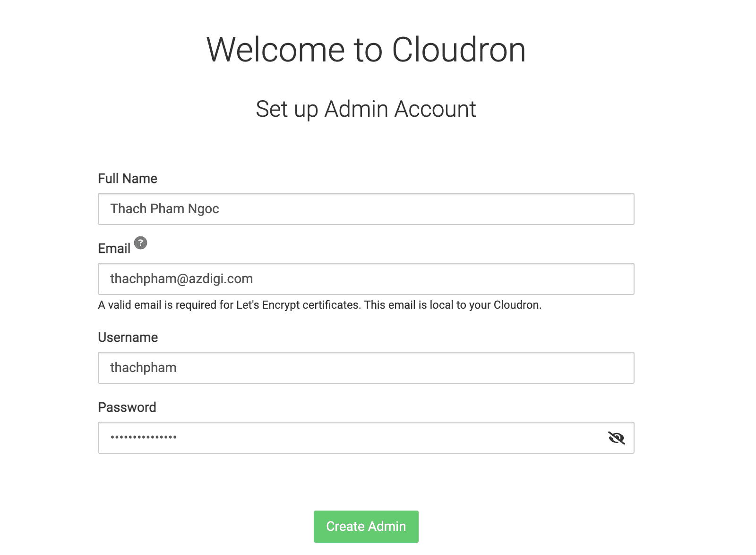
Task: Click the Email field label
Action: point(114,249)
